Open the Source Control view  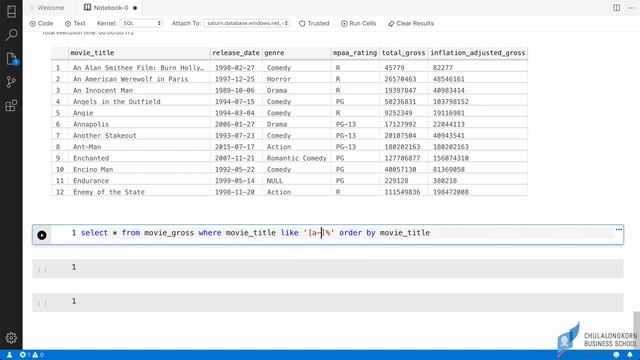pyautogui.click(x=11, y=82)
